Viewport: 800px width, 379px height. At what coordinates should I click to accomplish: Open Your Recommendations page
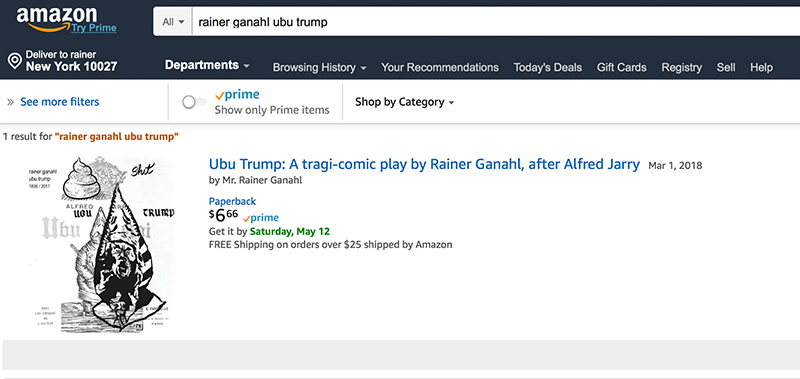pos(440,67)
